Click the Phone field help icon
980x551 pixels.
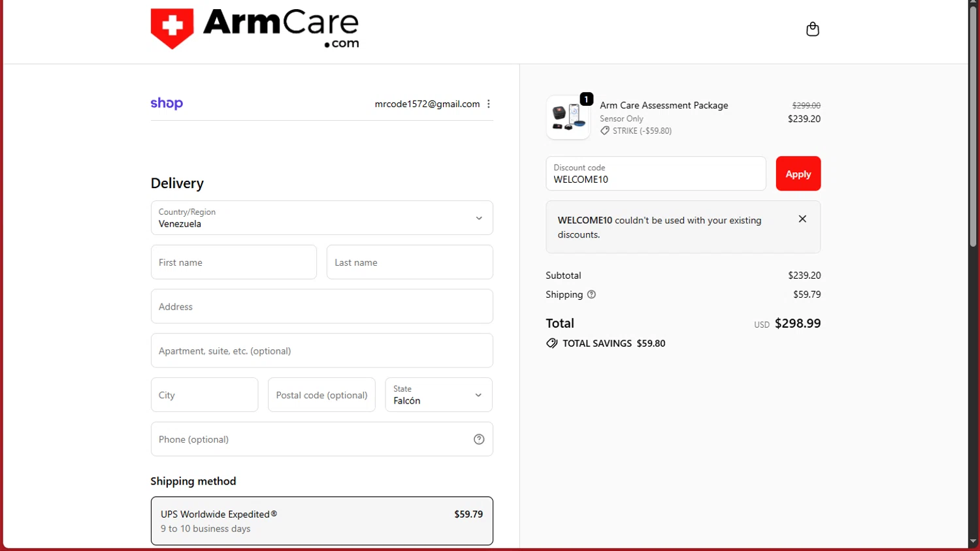(x=479, y=439)
